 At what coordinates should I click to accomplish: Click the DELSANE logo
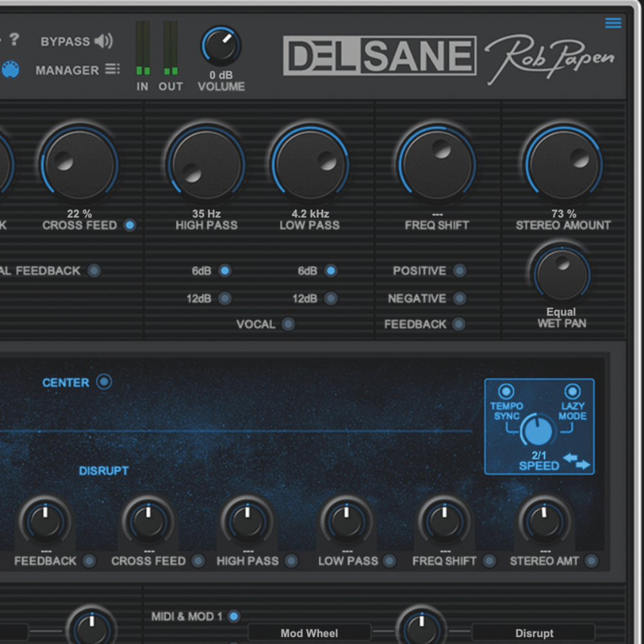tap(379, 55)
